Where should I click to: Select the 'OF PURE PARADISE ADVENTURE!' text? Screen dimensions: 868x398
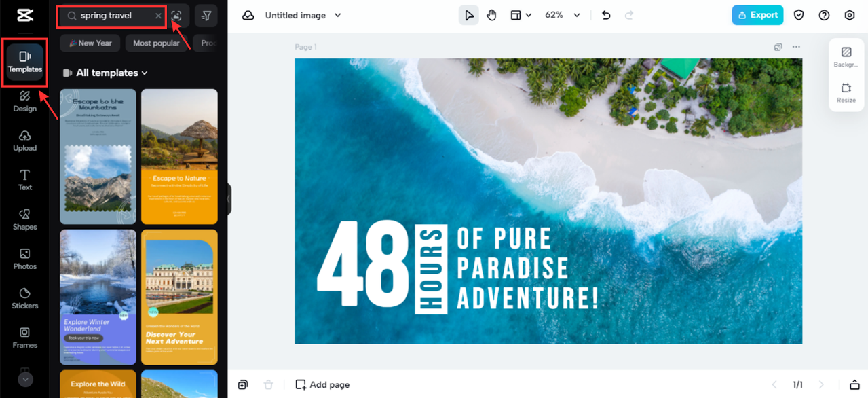click(x=527, y=268)
